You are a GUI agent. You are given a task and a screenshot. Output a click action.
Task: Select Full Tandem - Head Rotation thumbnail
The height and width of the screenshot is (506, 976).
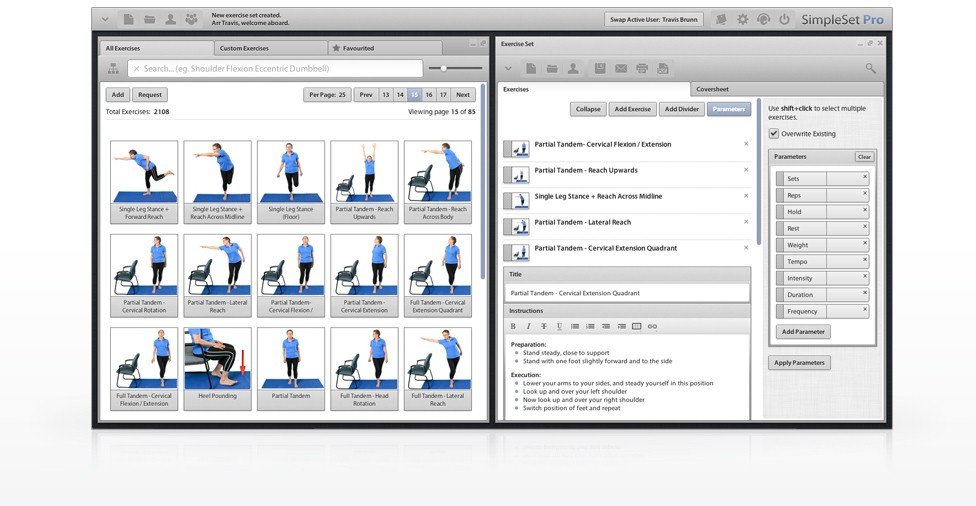(364, 368)
